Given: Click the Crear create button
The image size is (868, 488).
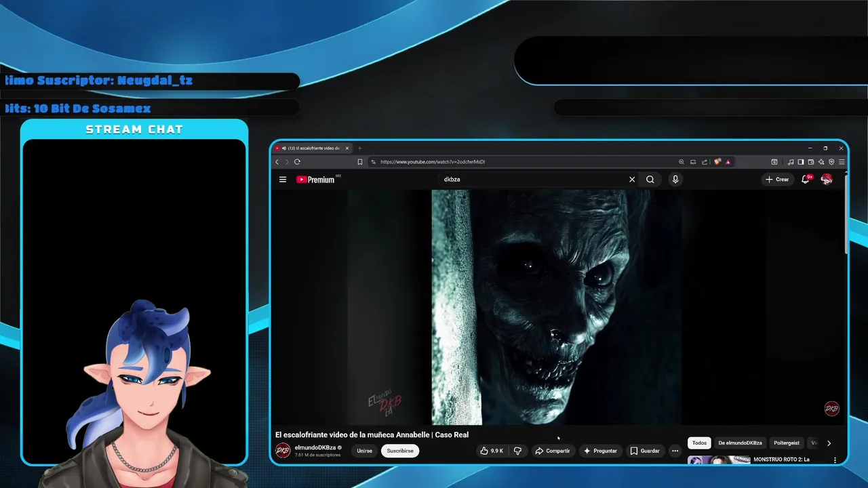Looking at the screenshot, I should 777,180.
